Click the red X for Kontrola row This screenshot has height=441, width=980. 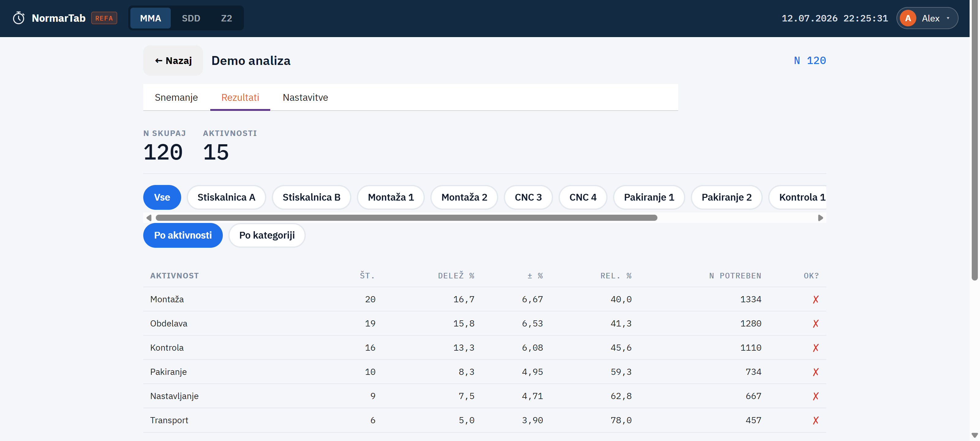pos(815,348)
